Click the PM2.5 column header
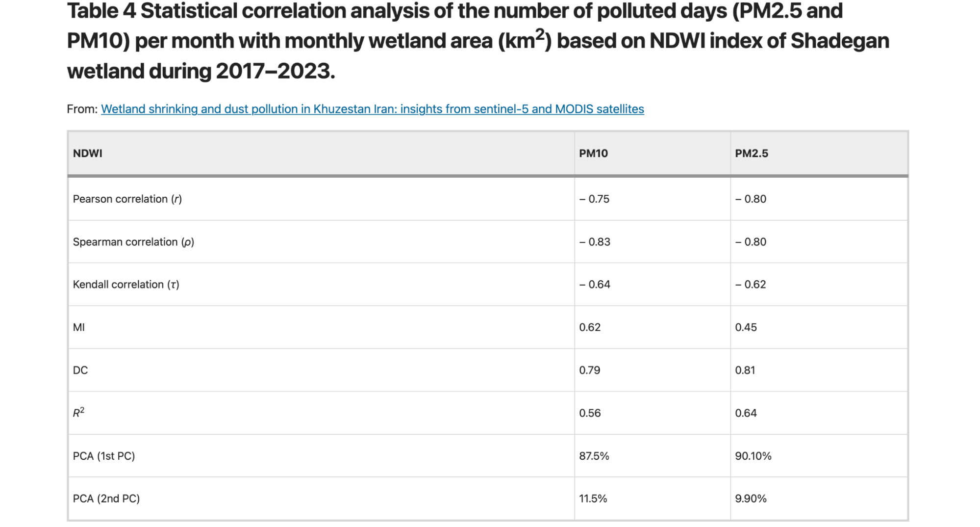Screen dimensions: 980x527 click(752, 153)
